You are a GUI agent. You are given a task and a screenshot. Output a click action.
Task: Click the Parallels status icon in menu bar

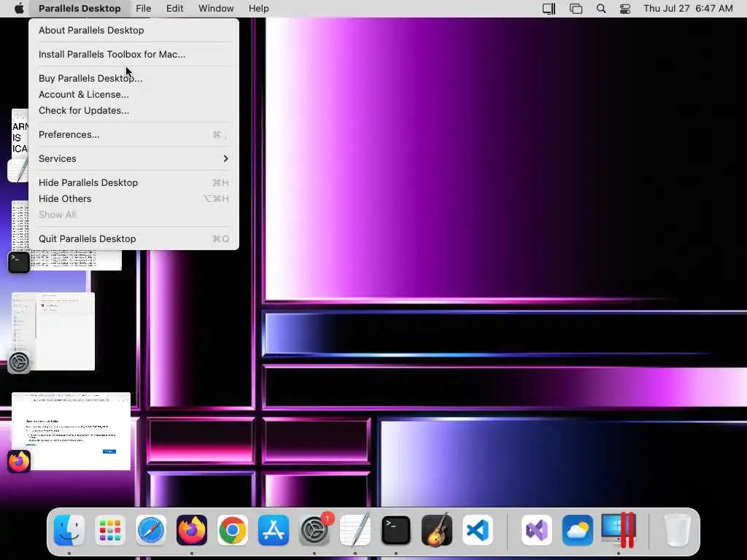(x=549, y=9)
